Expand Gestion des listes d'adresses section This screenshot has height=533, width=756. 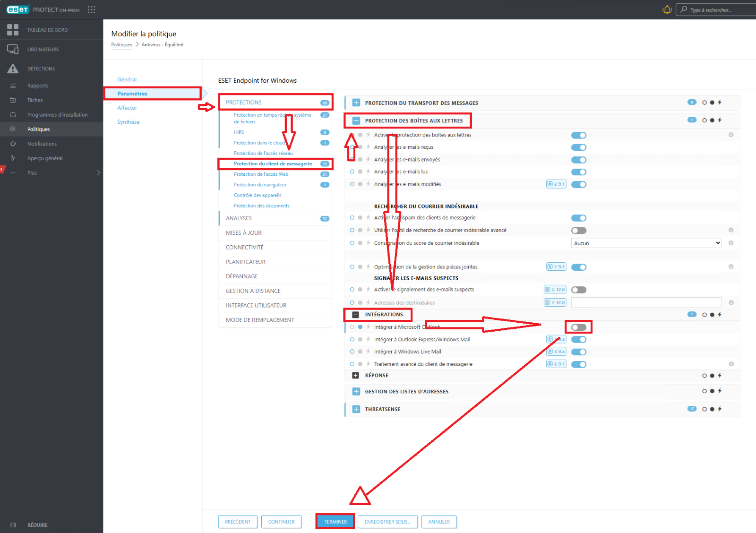(356, 391)
